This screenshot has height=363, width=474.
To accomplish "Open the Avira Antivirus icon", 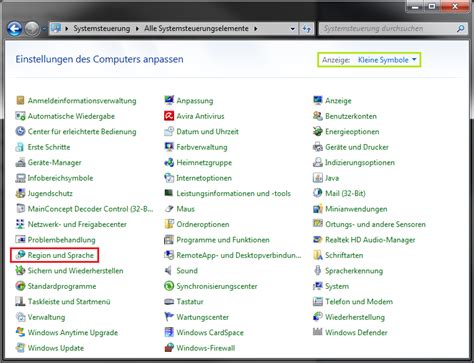I will pos(169,116).
